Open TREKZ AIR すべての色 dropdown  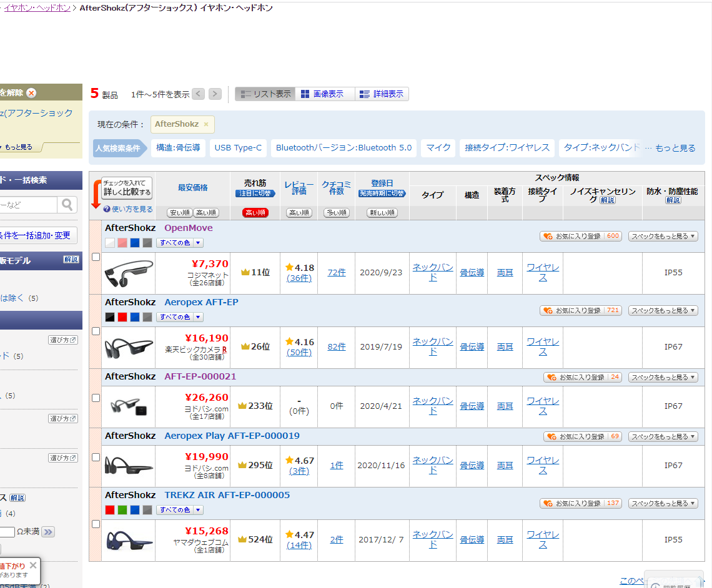(180, 510)
